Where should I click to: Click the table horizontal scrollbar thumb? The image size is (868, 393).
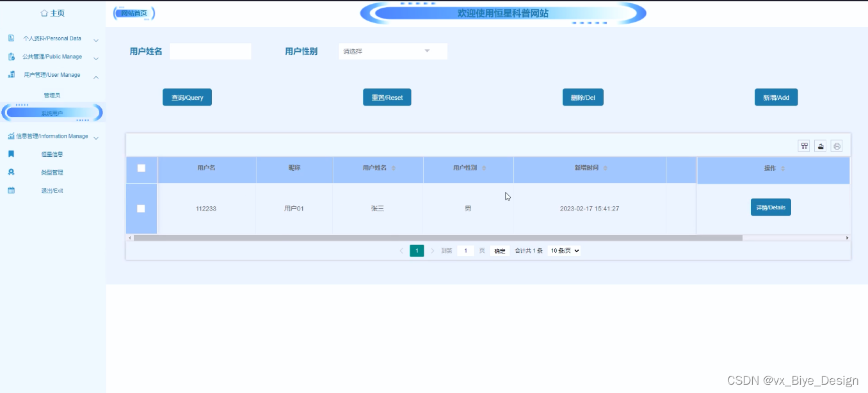tap(438, 237)
